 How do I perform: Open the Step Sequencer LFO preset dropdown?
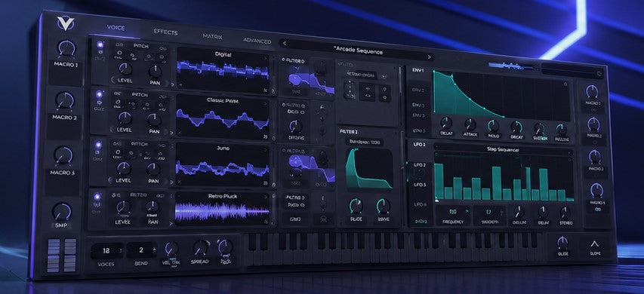tap(503, 150)
